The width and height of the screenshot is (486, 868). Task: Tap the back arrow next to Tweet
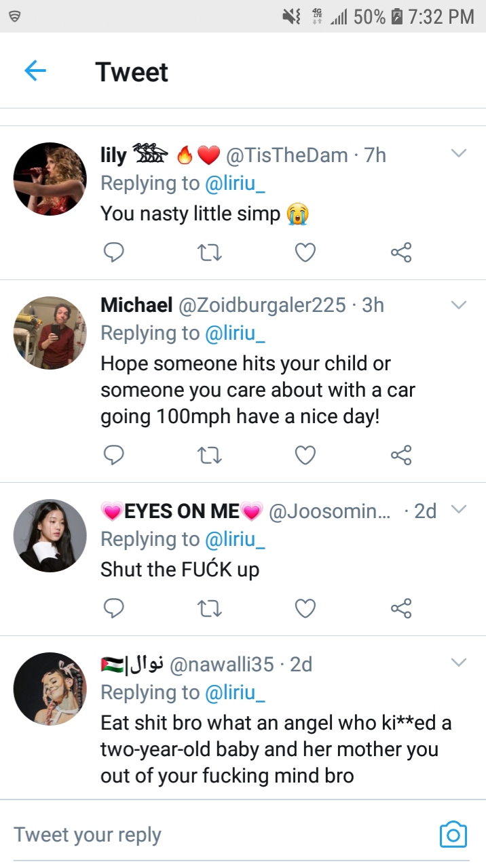tap(35, 71)
